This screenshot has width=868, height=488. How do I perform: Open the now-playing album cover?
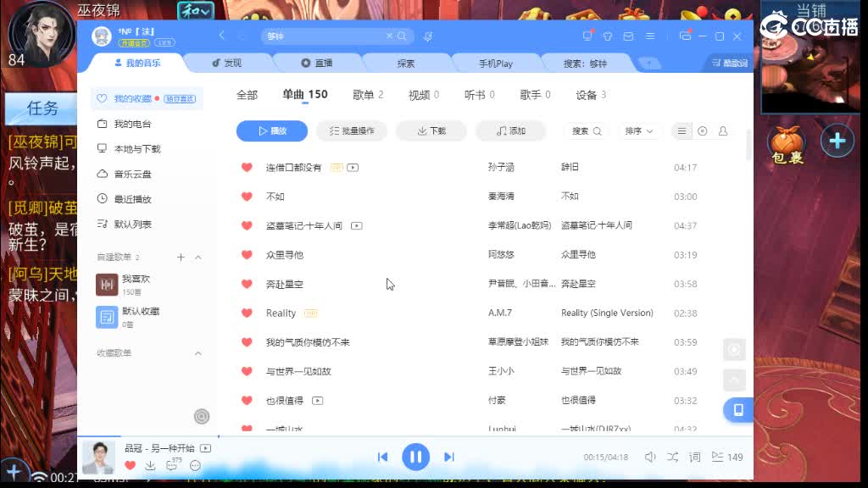pyautogui.click(x=98, y=457)
